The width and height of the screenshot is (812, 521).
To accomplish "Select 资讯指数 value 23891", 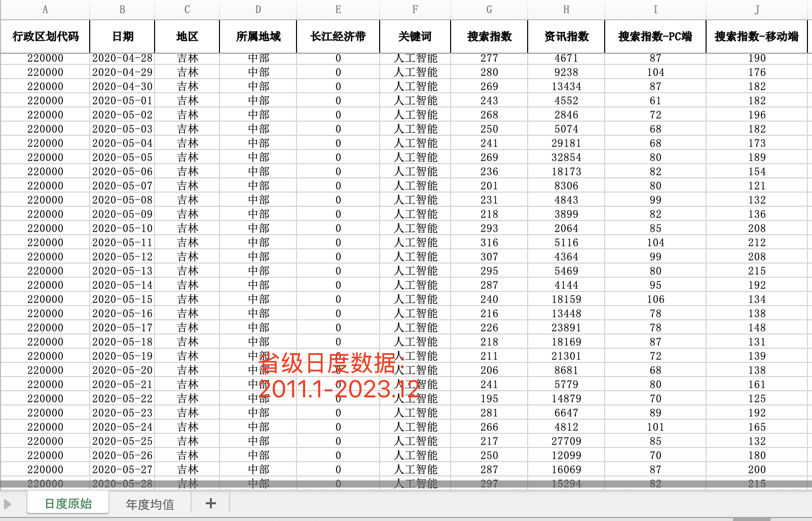I will (566, 327).
